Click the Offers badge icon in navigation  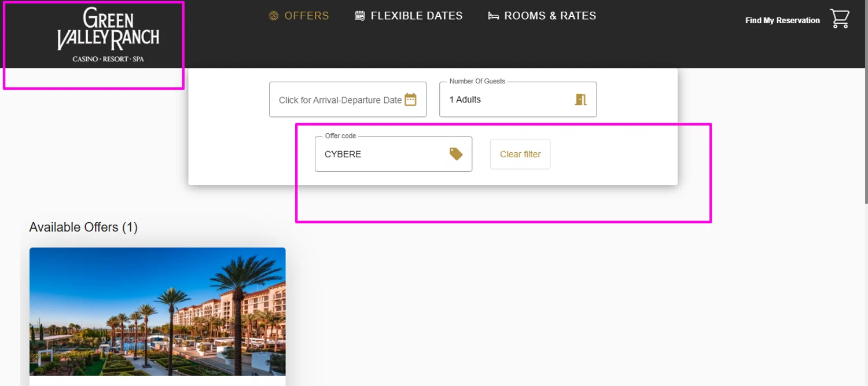pos(274,16)
